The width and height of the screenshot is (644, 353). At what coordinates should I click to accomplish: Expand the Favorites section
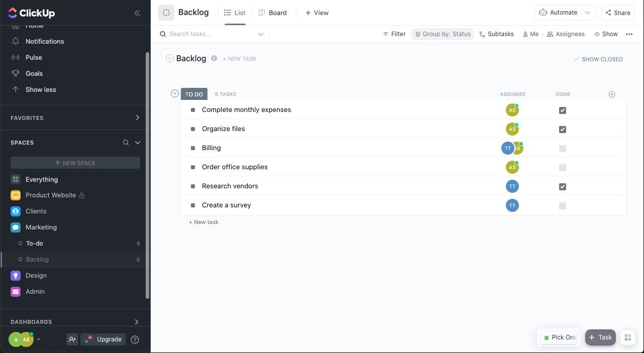137,118
